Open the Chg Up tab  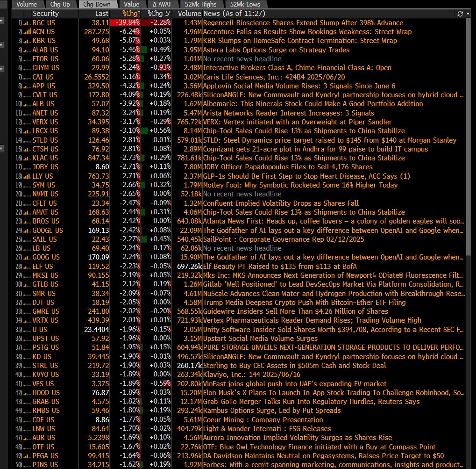coord(60,4)
